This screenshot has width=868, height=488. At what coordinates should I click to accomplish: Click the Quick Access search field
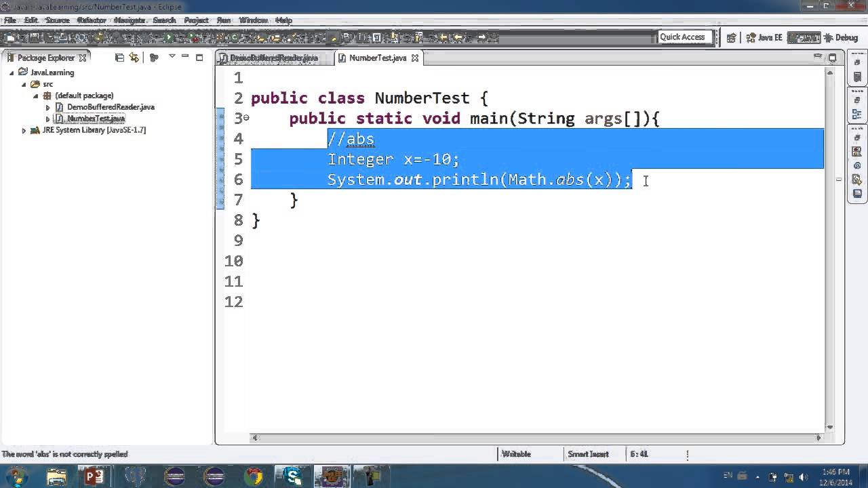click(685, 37)
